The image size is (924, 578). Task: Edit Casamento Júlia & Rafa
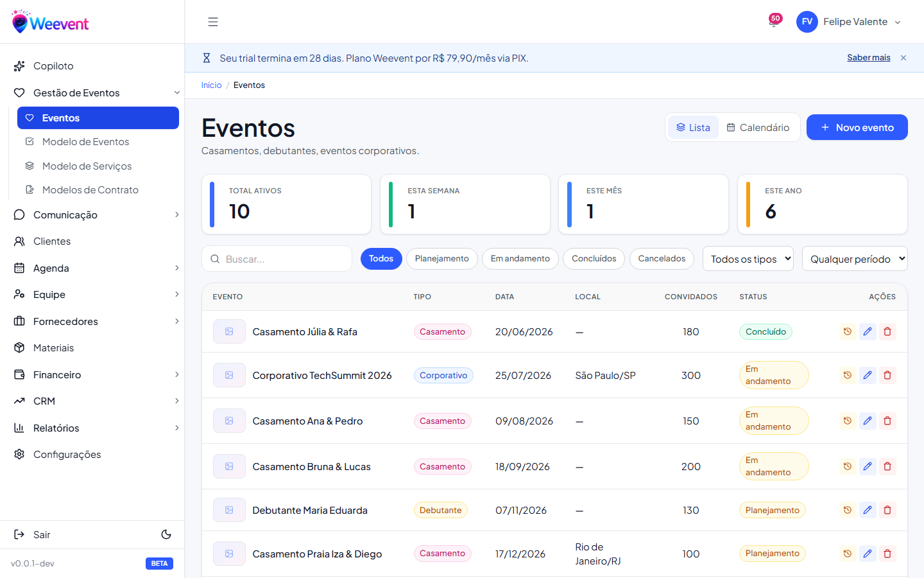point(868,331)
